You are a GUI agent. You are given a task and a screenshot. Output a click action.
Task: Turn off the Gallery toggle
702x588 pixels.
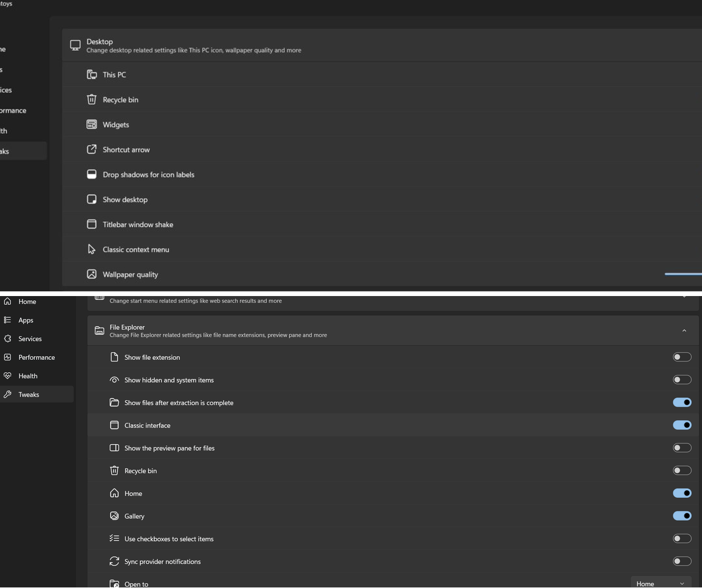tap(682, 516)
